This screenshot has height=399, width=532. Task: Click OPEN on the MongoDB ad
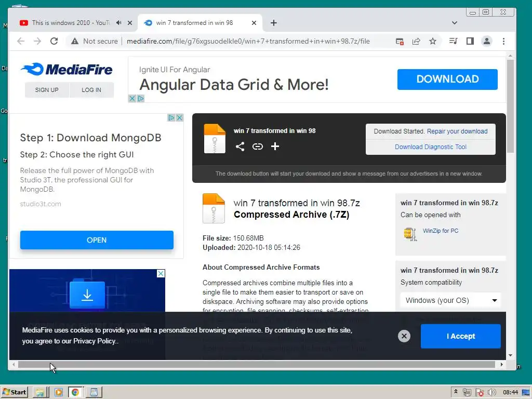[97, 240]
